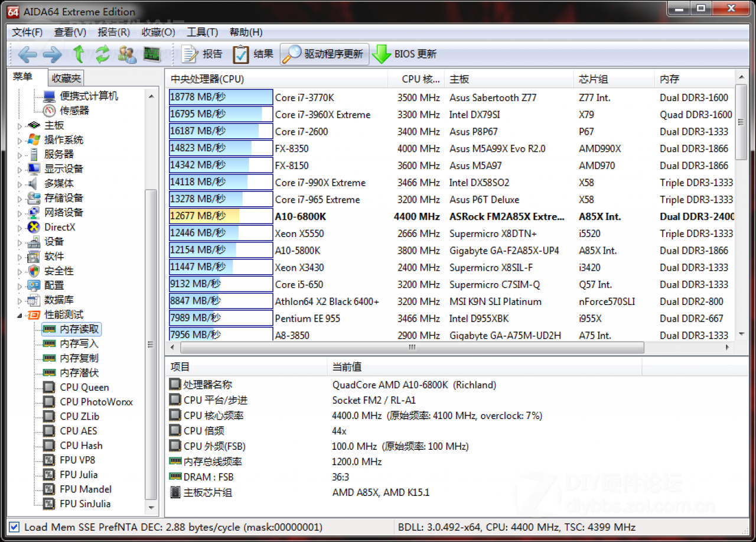756x542 pixels.
Task: Click the FPU SinJulia icon
Action: [50, 504]
